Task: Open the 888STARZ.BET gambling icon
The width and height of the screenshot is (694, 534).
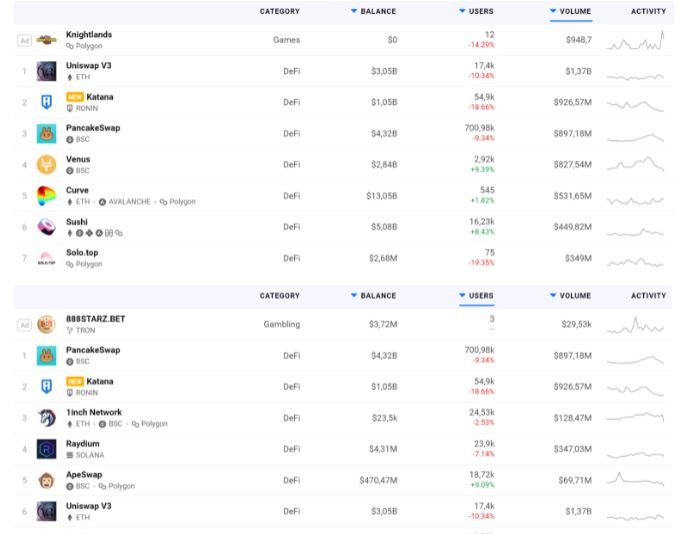Action: tap(47, 324)
